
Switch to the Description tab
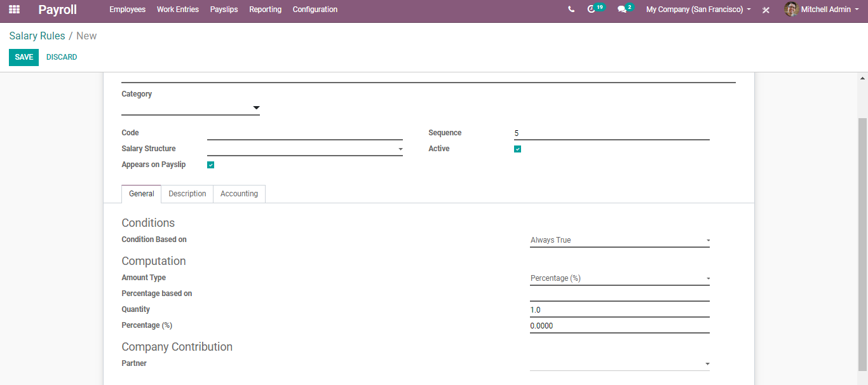pyautogui.click(x=187, y=194)
